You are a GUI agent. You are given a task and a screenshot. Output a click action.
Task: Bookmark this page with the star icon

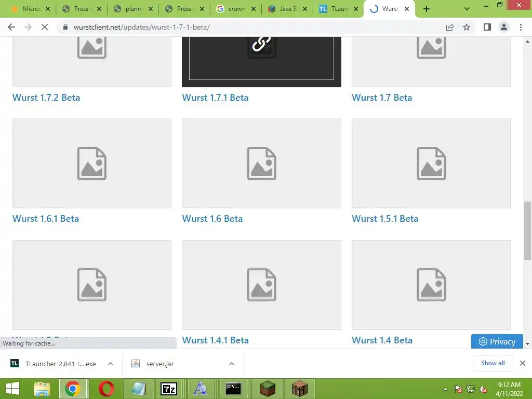(467, 27)
